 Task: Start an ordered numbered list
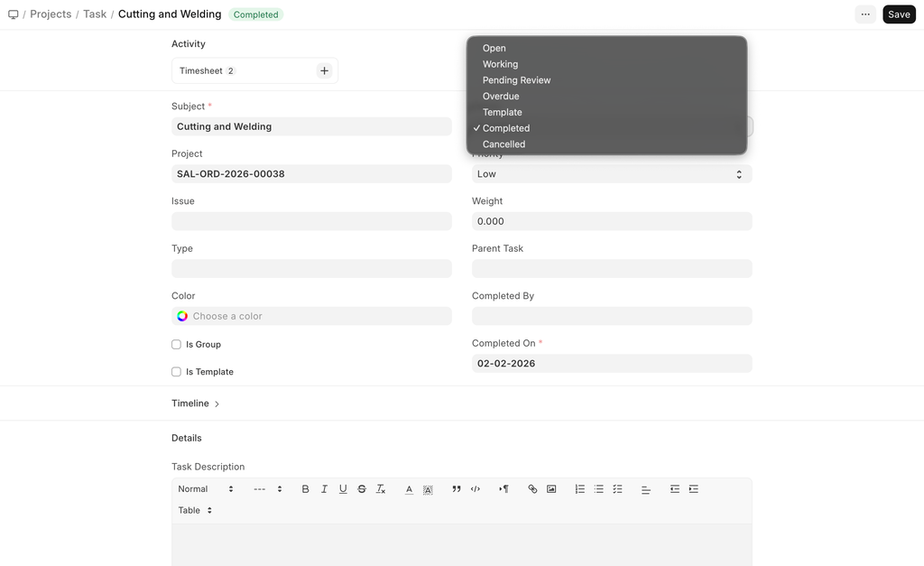coord(580,489)
